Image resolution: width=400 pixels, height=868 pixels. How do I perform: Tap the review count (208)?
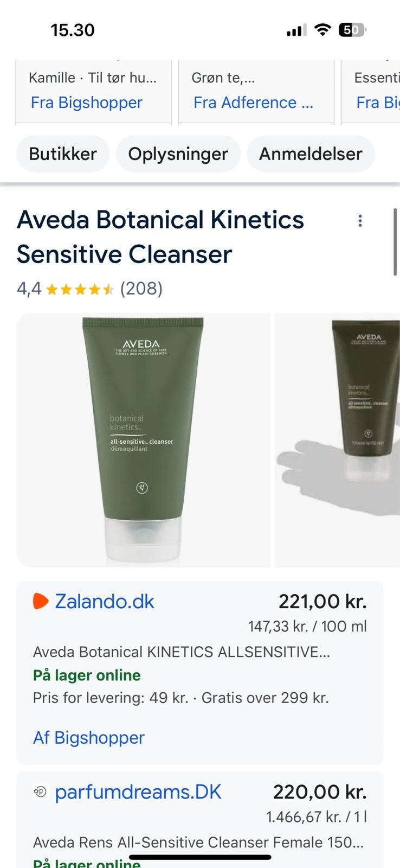coord(141,289)
